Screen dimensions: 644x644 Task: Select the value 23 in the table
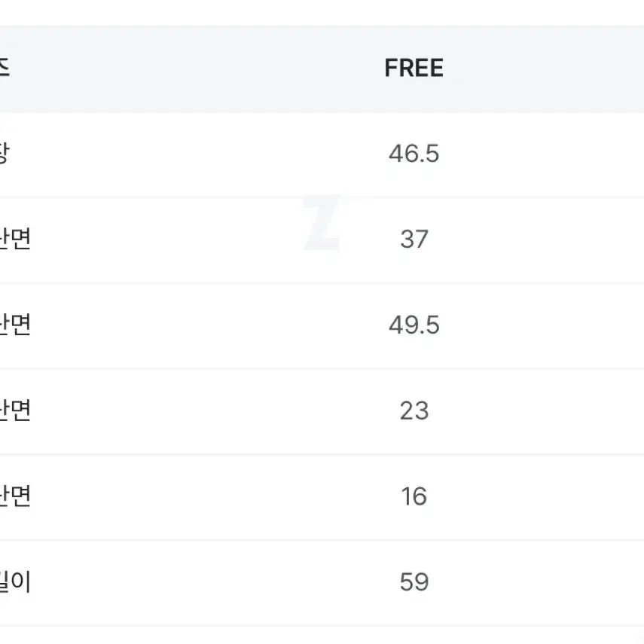[414, 411]
